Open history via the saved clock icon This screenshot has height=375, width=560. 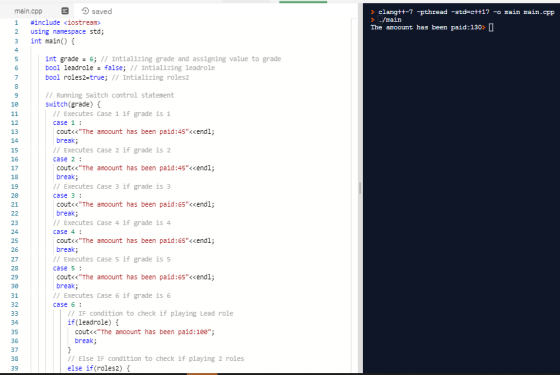coord(85,11)
